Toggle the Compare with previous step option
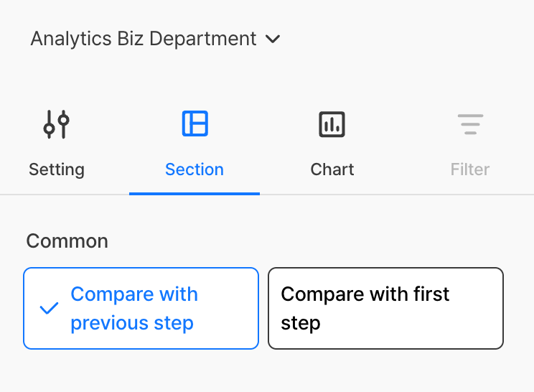Screen dimensions: 534x392 pyautogui.click(x=141, y=308)
